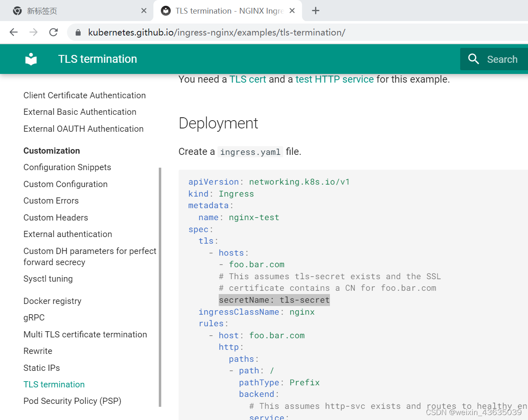
Task: Select active TLS termination sidebar link
Action: point(54,384)
